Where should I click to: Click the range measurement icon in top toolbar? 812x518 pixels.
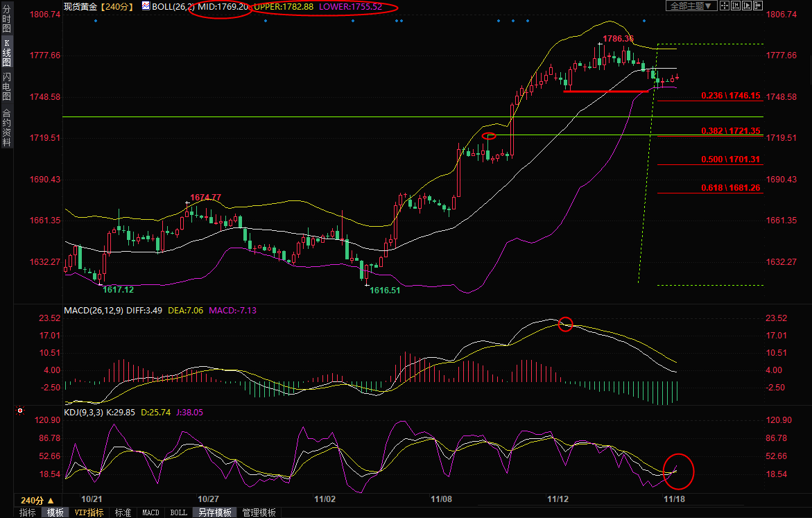point(734,6)
